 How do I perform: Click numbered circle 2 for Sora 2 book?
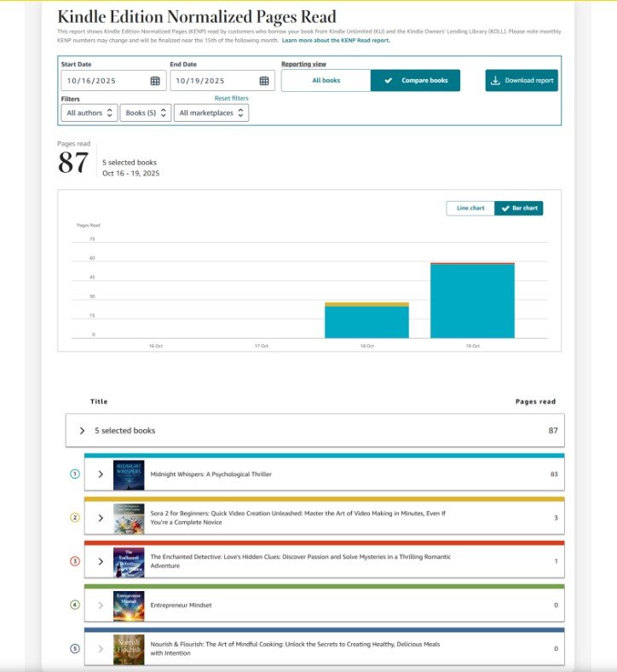[x=74, y=517]
